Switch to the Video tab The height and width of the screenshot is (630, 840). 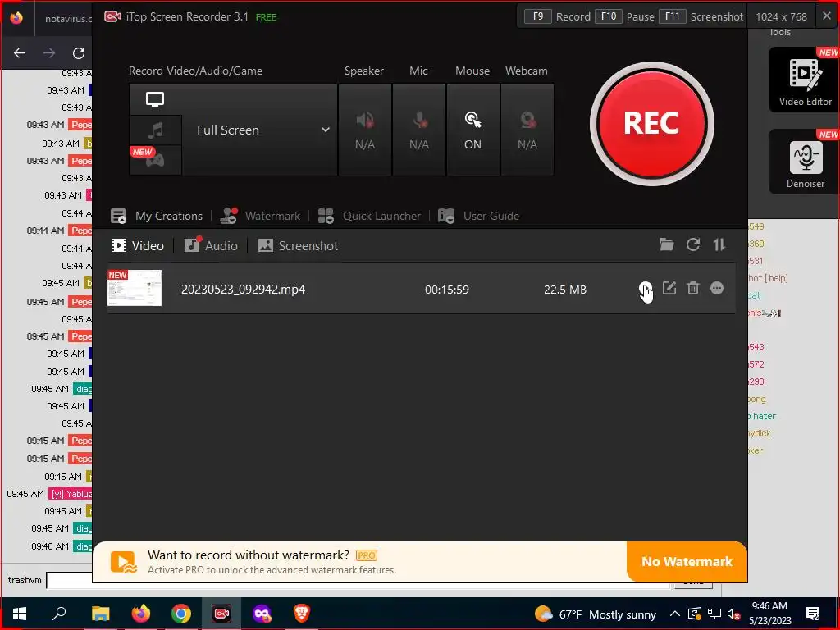click(137, 246)
